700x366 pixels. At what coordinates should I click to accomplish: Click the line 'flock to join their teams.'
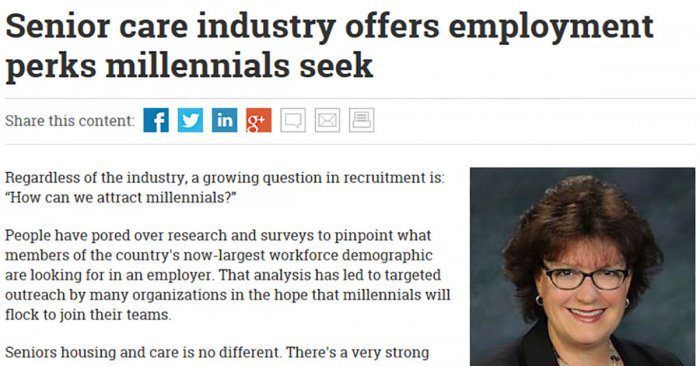point(88,315)
